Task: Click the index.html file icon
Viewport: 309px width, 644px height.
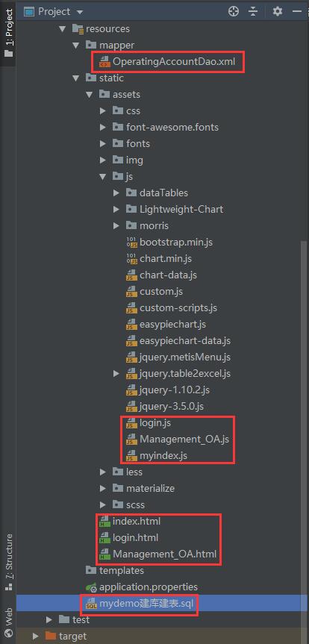Action: tap(104, 522)
